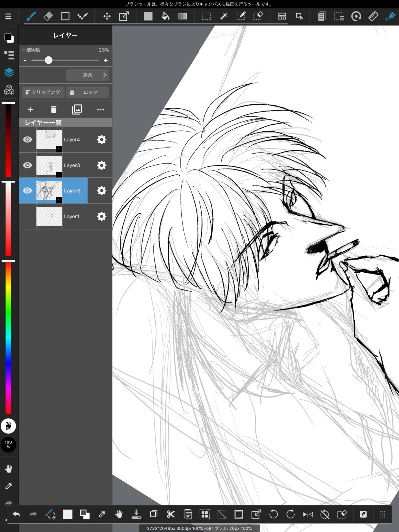
Task: Increase opacity with the plus button
Action: pos(106,60)
